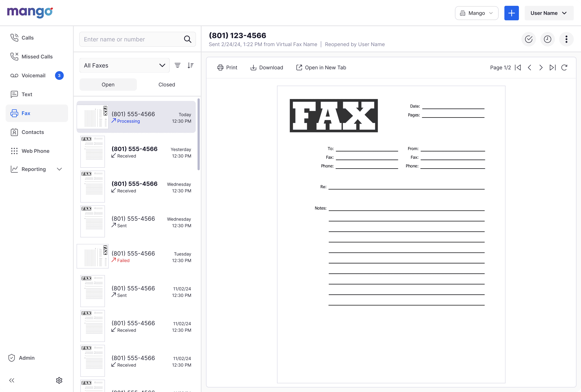
Task: Open the fax filter icon
Action: 178,66
